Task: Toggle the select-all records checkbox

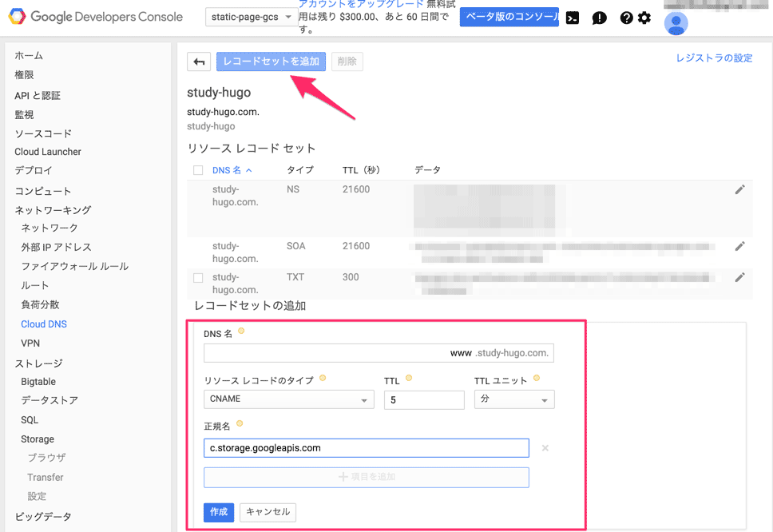Action: tap(198, 170)
